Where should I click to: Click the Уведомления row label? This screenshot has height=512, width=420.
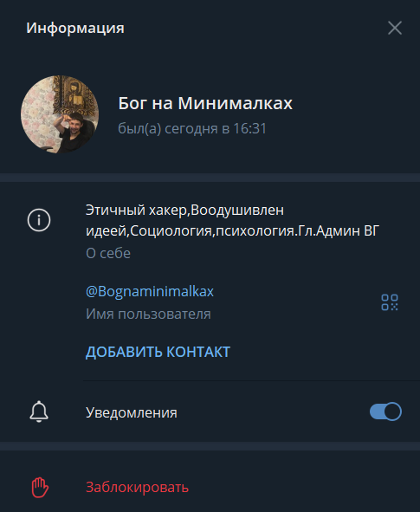pyautogui.click(x=131, y=412)
